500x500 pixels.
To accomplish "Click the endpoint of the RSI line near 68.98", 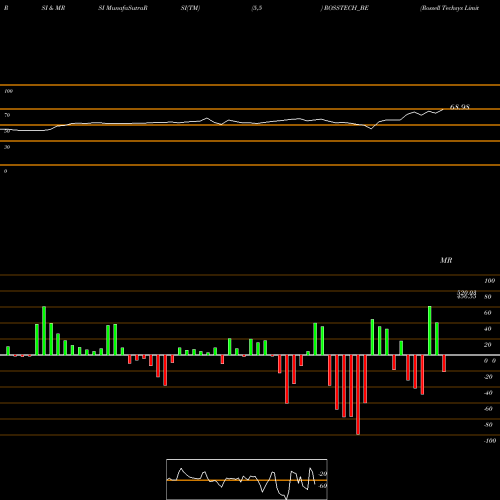I will pos(443,109).
